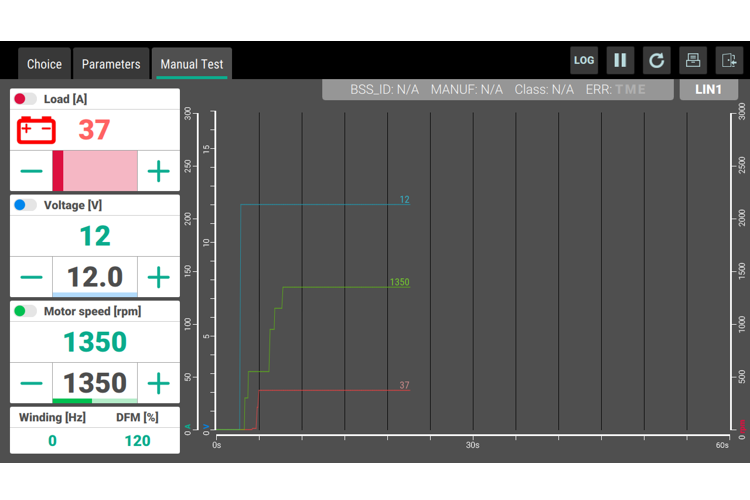The height and width of the screenshot is (500, 750).
Task: Switch to the Choice tab
Action: 44,64
